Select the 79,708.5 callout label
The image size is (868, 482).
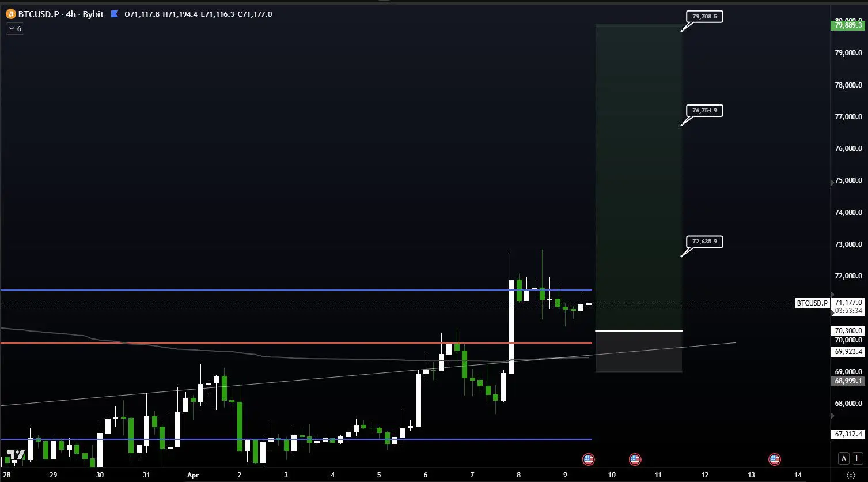[x=704, y=17]
